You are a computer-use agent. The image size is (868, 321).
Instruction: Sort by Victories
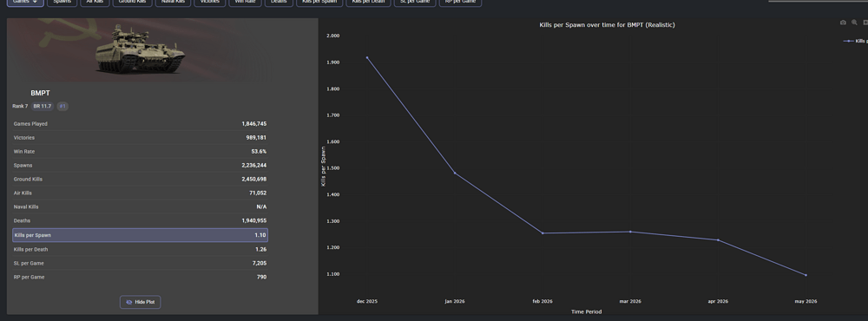click(x=210, y=2)
